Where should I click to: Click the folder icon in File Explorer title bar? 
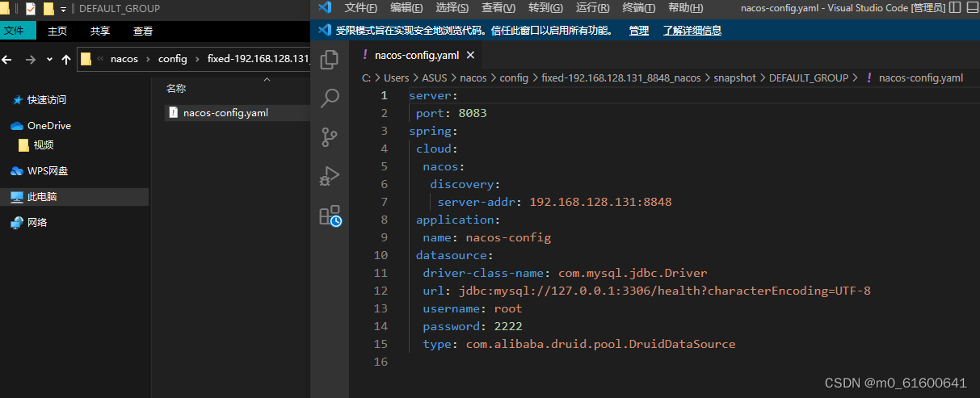(x=3, y=8)
